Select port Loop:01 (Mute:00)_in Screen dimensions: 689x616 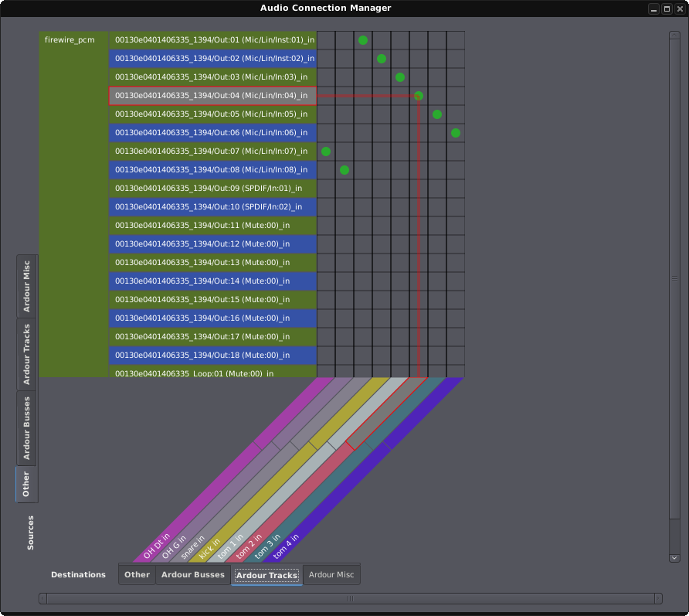pos(212,372)
